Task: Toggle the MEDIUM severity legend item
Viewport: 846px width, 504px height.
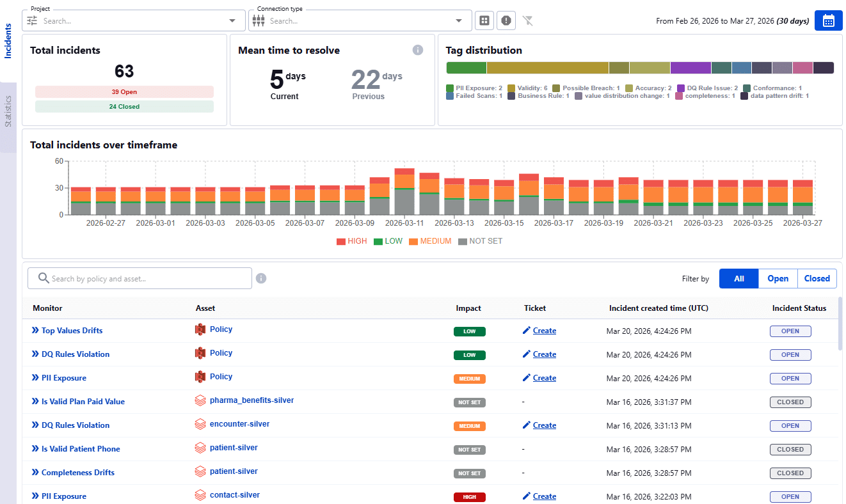Action: (x=430, y=241)
